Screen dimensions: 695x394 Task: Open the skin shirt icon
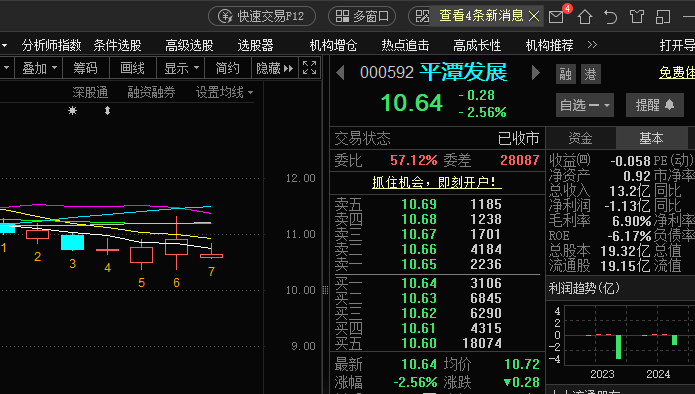(x=637, y=17)
